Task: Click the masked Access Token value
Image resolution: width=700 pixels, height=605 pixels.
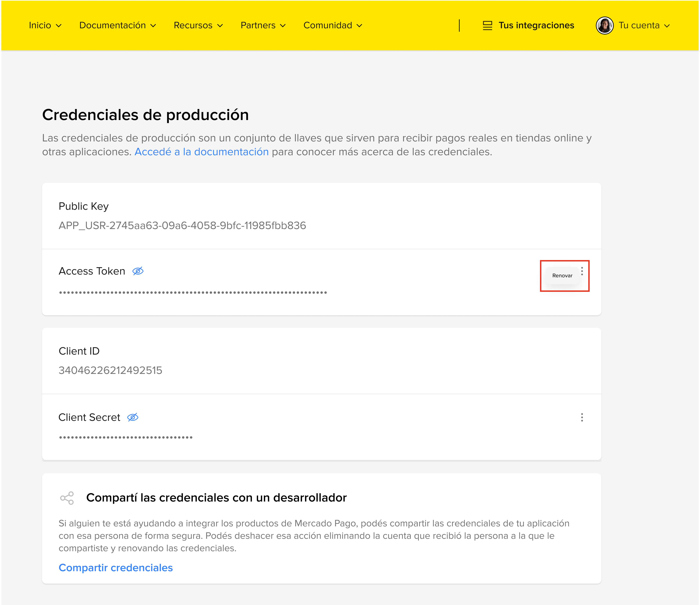Action: point(193,292)
